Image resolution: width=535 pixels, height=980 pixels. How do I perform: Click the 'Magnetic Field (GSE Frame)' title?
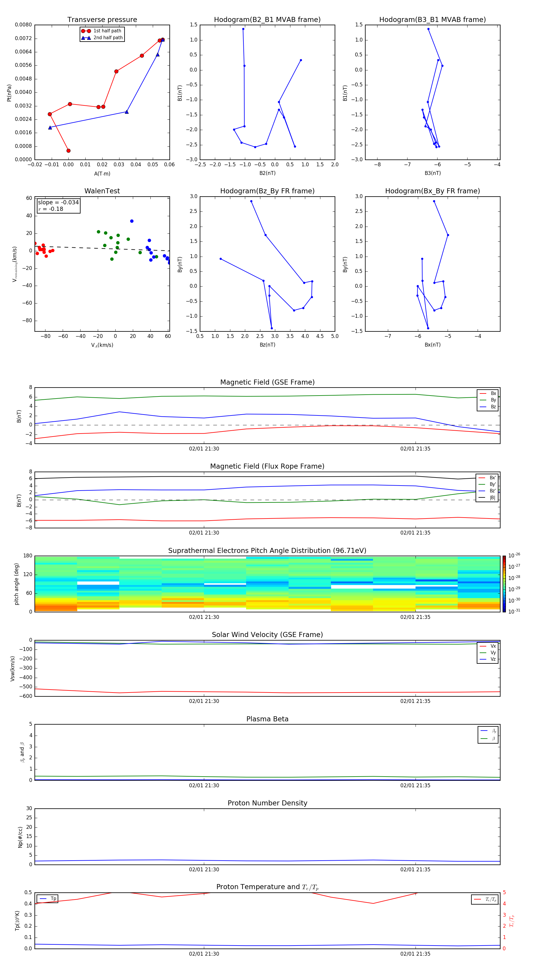[x=267, y=382]
